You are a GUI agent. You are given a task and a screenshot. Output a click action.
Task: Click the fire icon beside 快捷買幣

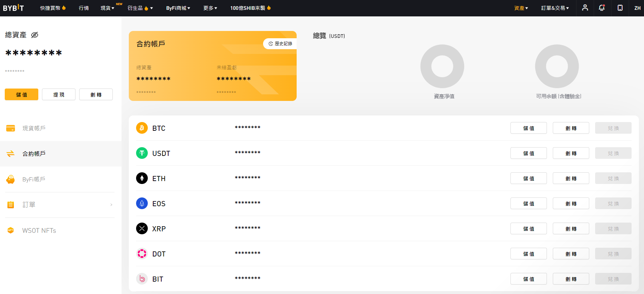coord(64,8)
